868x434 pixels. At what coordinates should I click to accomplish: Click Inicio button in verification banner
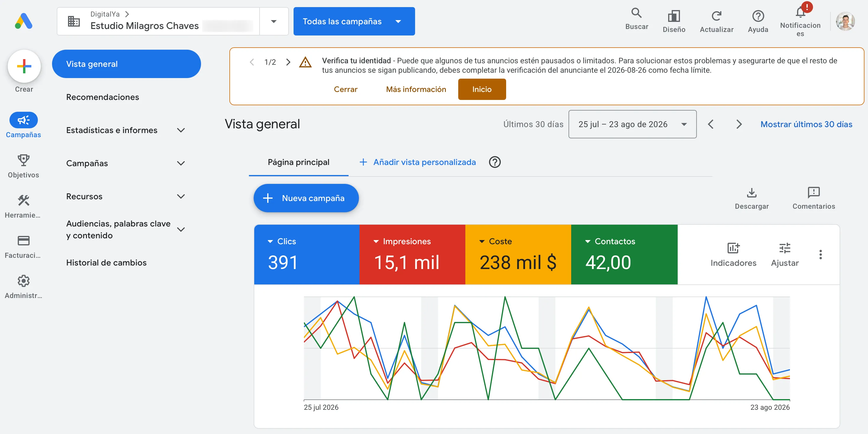482,89
